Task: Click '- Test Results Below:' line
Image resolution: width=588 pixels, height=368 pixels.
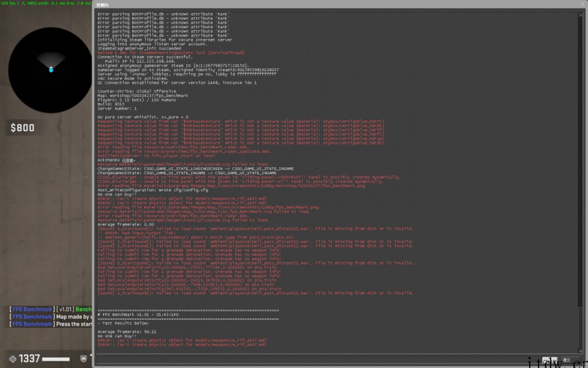Action: point(123,323)
